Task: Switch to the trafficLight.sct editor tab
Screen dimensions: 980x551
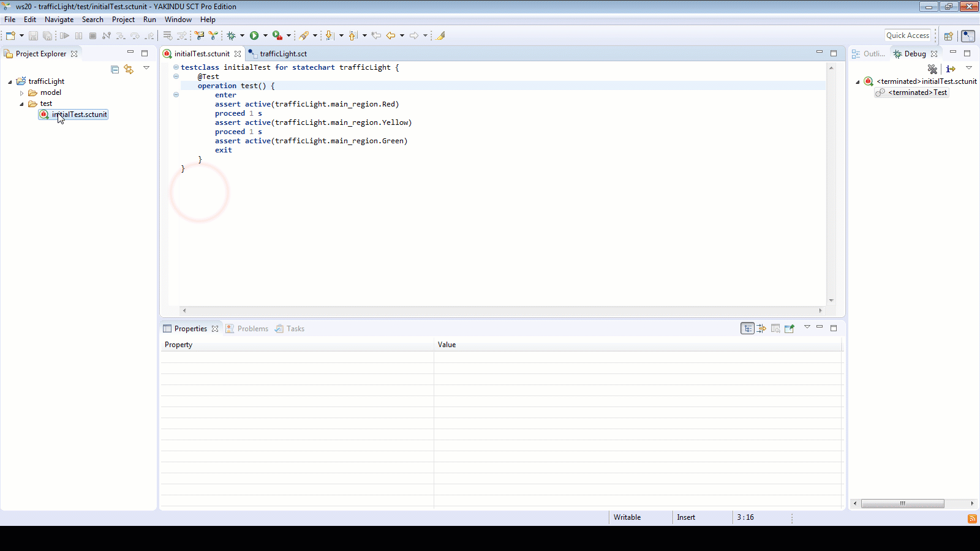Action: [278, 54]
